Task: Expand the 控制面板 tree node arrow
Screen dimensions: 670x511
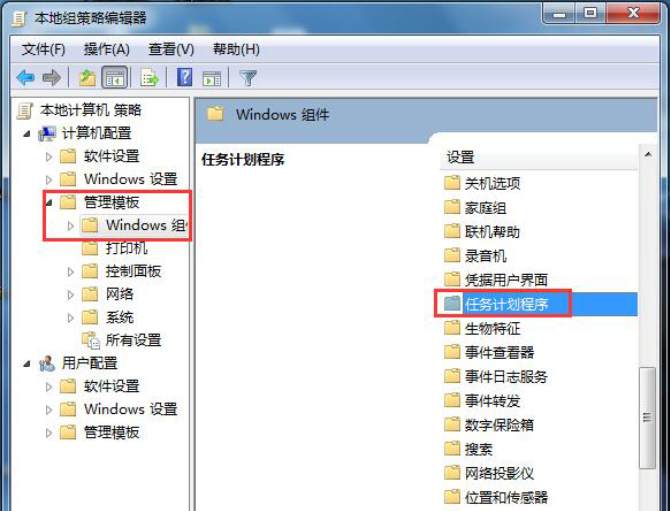Action: [71, 272]
